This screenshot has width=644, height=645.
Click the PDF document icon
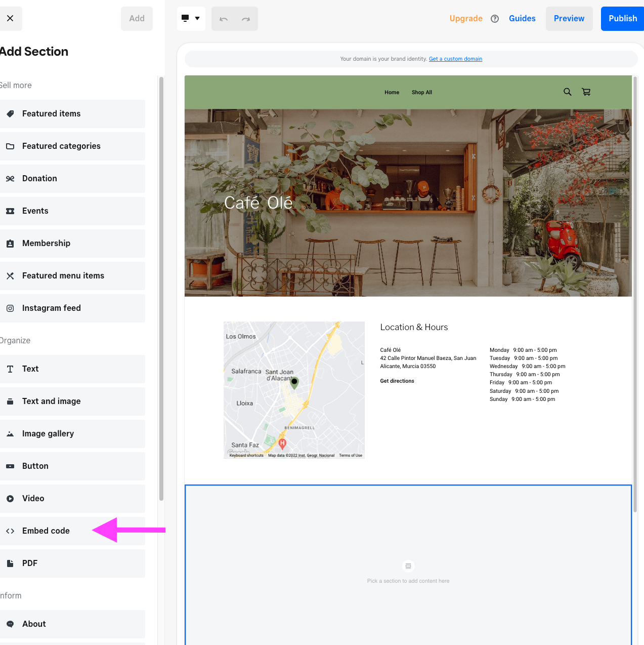[x=10, y=563]
